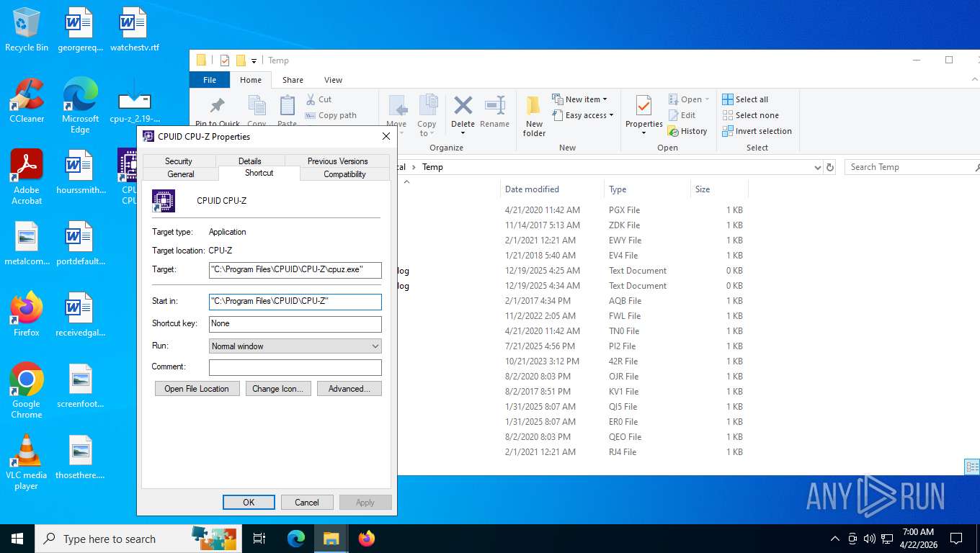
Task: Expand the Properties ribbon dropdown arrow
Action: [643, 133]
